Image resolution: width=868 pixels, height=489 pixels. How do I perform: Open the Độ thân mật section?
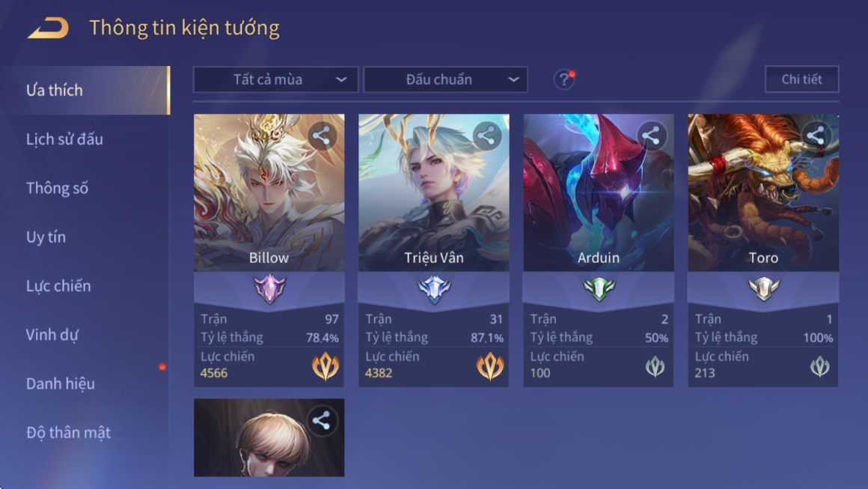pos(68,433)
